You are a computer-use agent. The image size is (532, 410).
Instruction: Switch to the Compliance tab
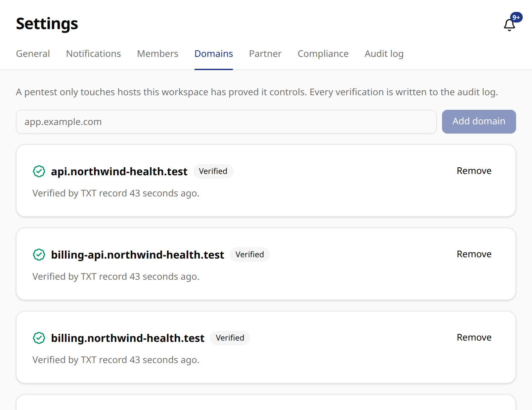pyautogui.click(x=323, y=54)
